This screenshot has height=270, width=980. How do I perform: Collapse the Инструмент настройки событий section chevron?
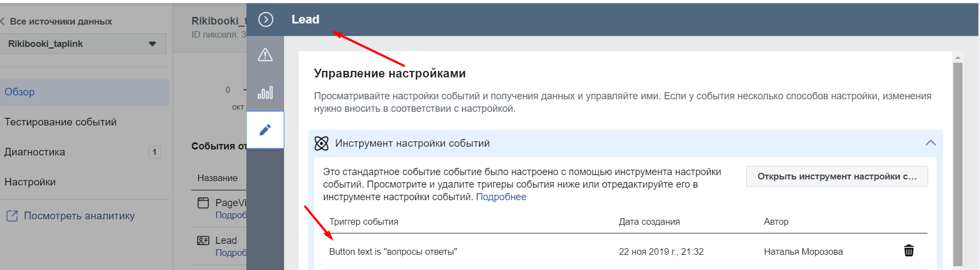tap(931, 143)
